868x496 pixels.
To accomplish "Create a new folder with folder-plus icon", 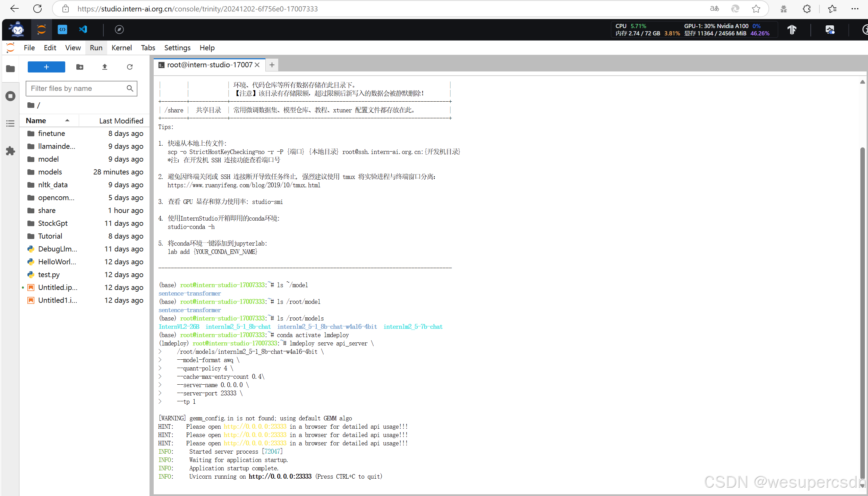I will click(80, 67).
